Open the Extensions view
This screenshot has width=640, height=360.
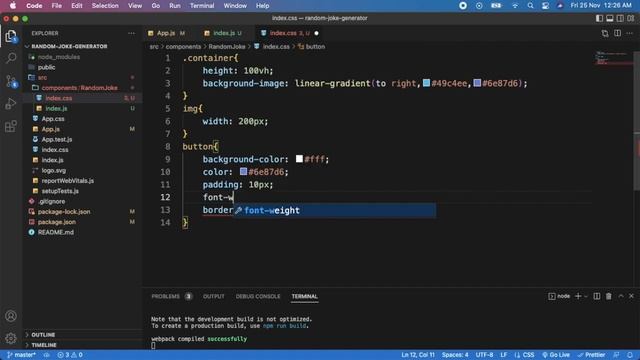(11, 126)
